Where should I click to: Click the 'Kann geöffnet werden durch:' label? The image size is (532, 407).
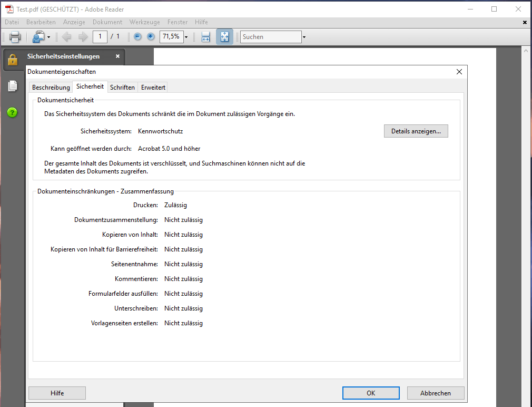tap(91, 149)
